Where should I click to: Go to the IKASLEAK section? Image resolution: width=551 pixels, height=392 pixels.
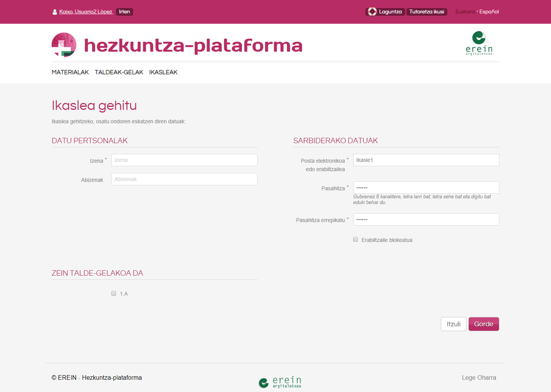(x=163, y=72)
